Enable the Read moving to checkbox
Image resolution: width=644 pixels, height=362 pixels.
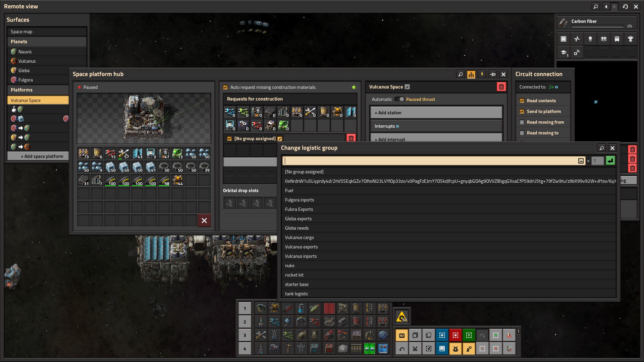tap(522, 133)
